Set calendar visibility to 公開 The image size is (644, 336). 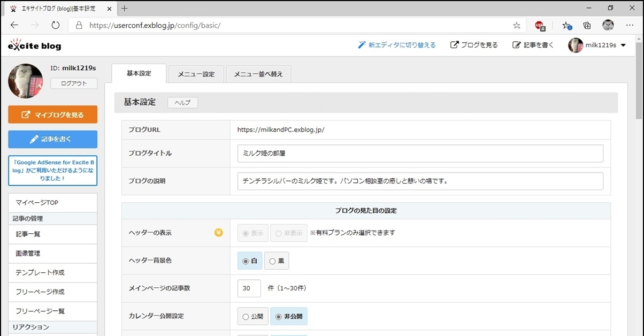pos(253,316)
